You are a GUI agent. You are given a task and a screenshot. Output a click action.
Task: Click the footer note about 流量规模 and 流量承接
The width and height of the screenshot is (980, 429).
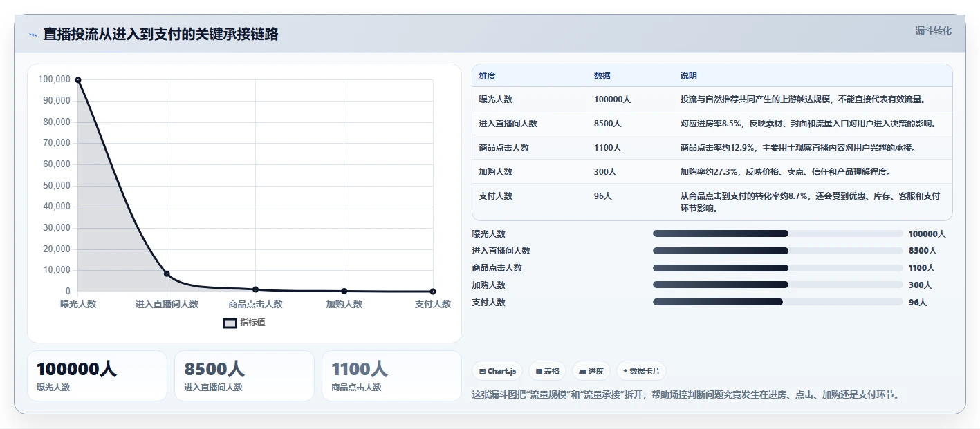point(685,395)
